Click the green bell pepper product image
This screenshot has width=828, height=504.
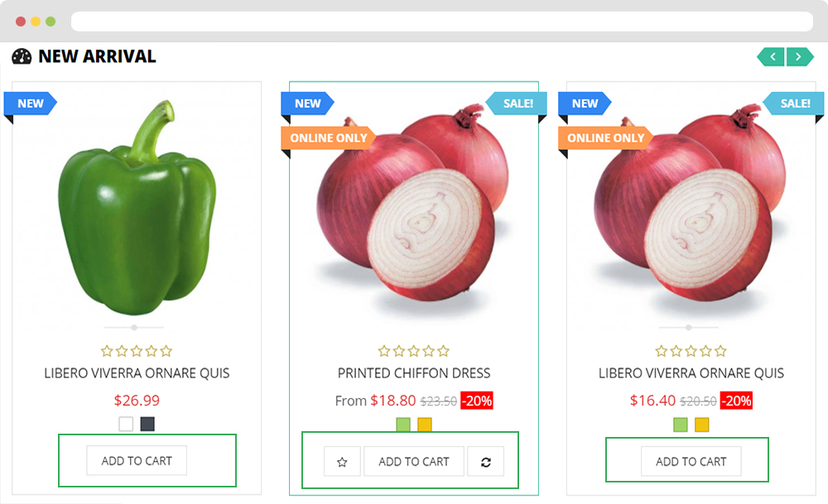137,208
